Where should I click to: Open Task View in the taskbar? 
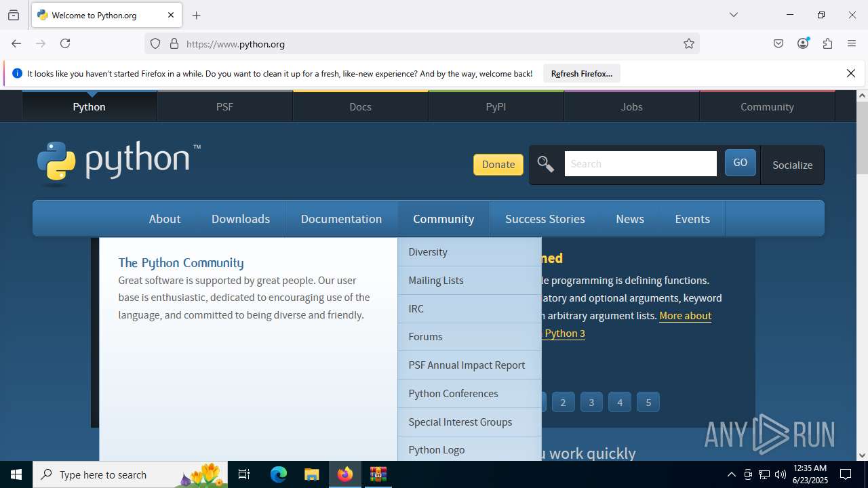tap(244, 474)
